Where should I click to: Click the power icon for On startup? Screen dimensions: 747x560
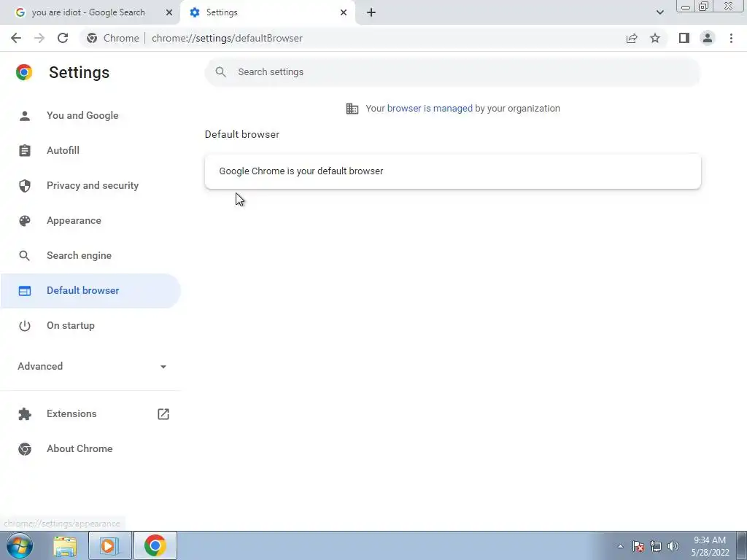click(x=24, y=326)
